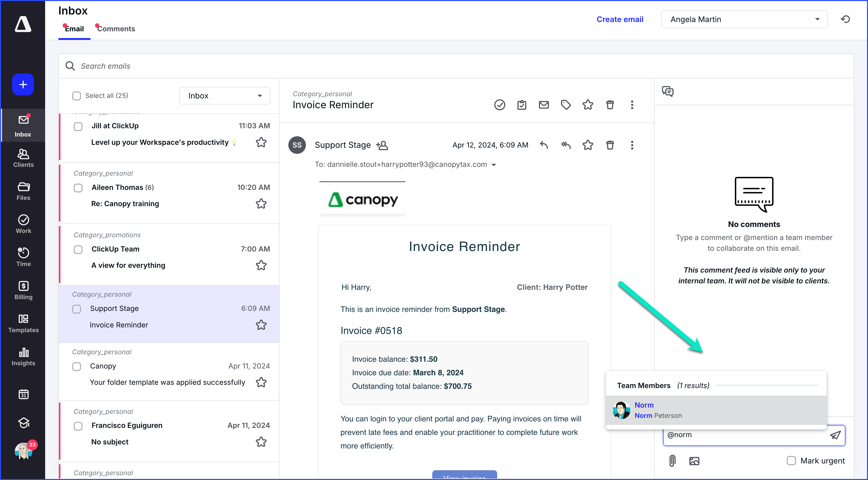Click the create task clipboard icon
The image size is (868, 480).
522,105
